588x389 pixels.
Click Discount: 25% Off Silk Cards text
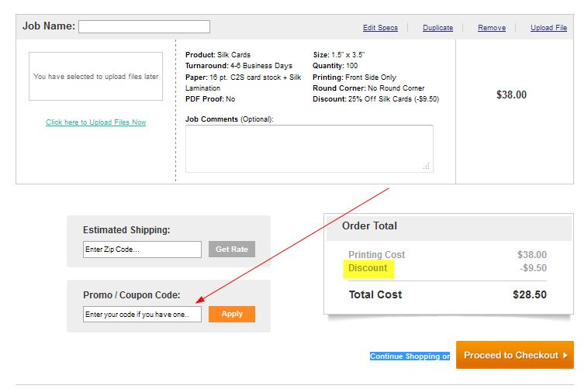pos(375,99)
